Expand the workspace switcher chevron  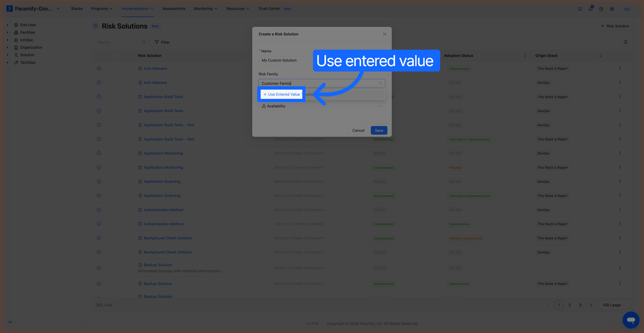(x=58, y=9)
